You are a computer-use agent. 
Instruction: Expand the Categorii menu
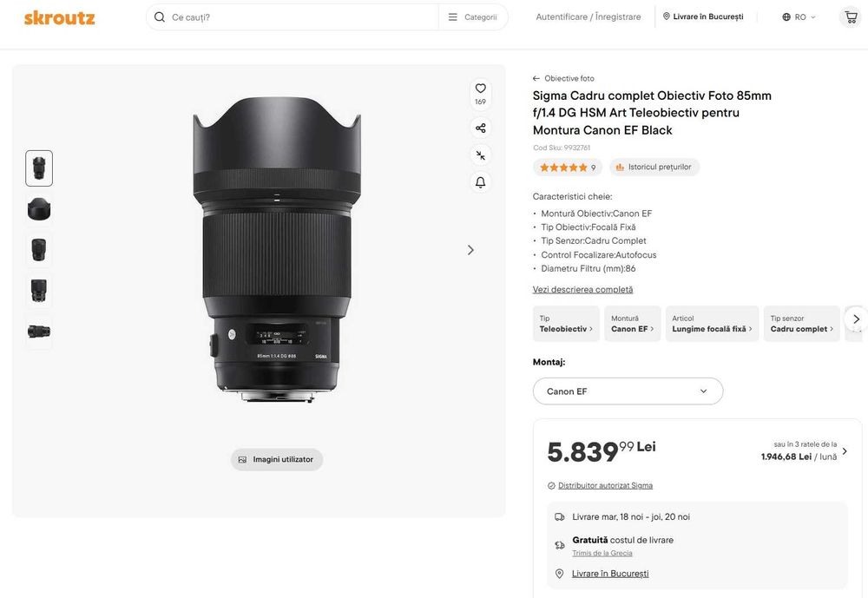click(x=473, y=16)
